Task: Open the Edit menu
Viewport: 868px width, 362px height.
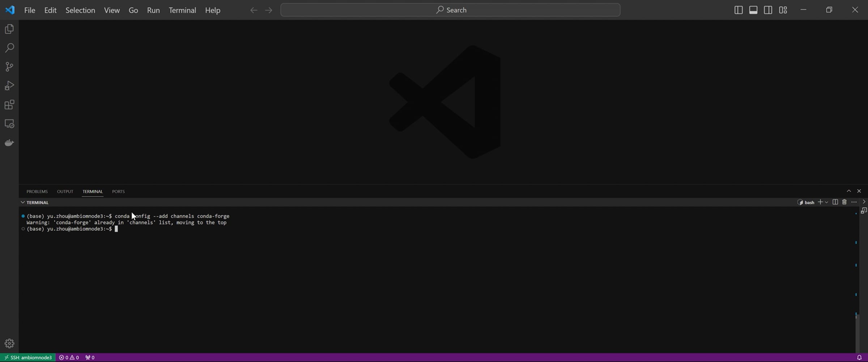Action: click(50, 10)
